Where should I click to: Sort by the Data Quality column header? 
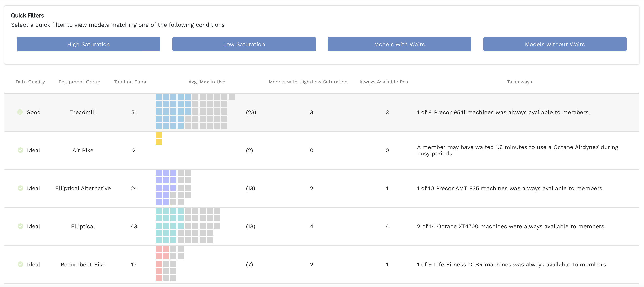(30, 82)
